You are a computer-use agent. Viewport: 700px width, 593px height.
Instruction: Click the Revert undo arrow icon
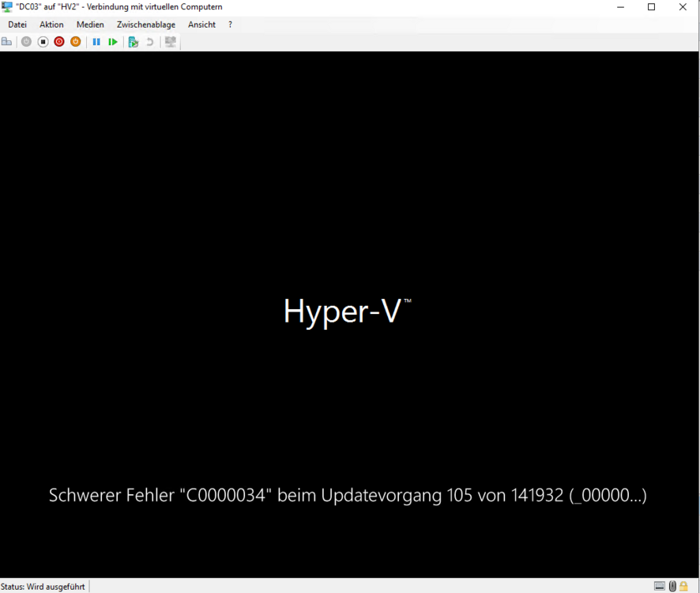(149, 42)
